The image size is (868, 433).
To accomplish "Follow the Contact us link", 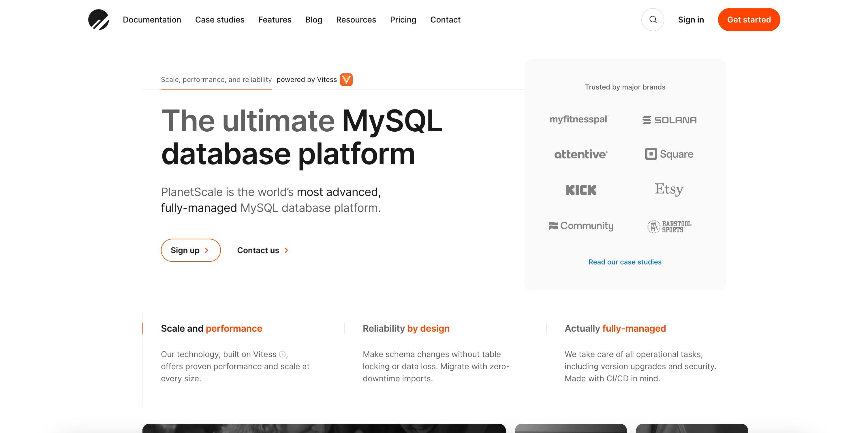I will tap(262, 250).
